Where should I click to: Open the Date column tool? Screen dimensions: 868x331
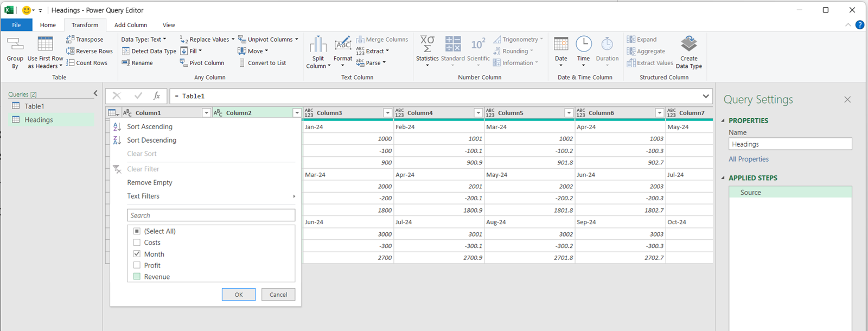click(561, 44)
